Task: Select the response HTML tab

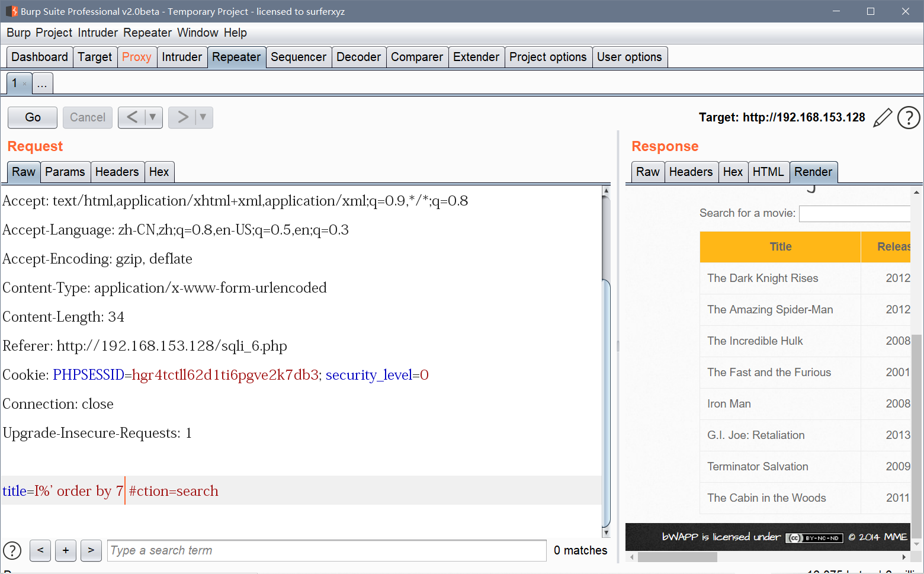Action: pos(768,172)
